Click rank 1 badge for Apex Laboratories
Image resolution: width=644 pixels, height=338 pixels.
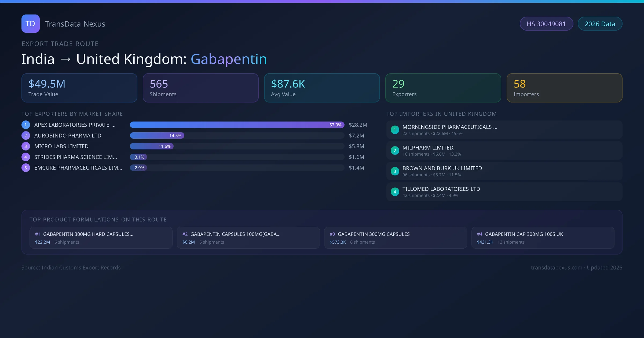[x=25, y=125]
